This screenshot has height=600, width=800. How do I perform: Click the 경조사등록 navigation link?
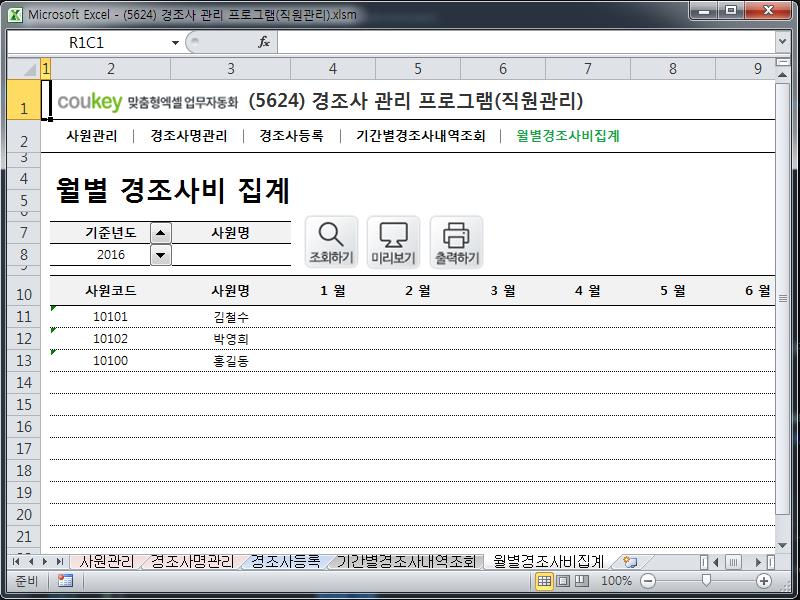[291, 136]
